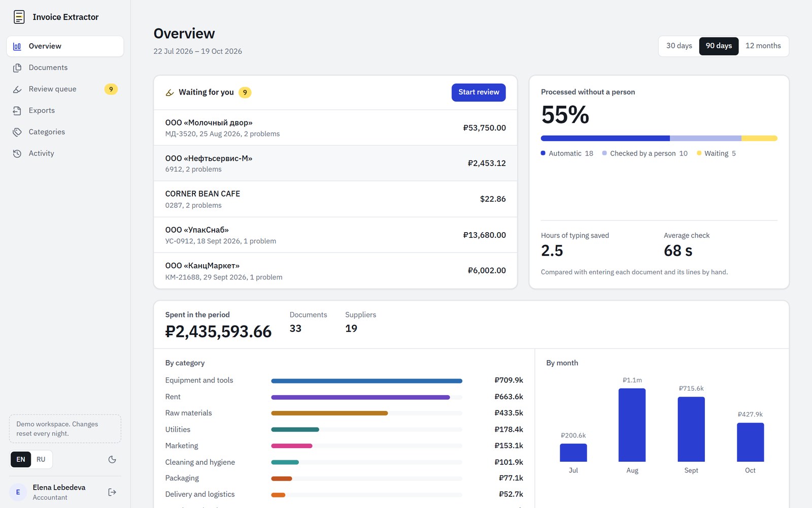
Task: Click the Documents sidebar icon
Action: [17, 68]
